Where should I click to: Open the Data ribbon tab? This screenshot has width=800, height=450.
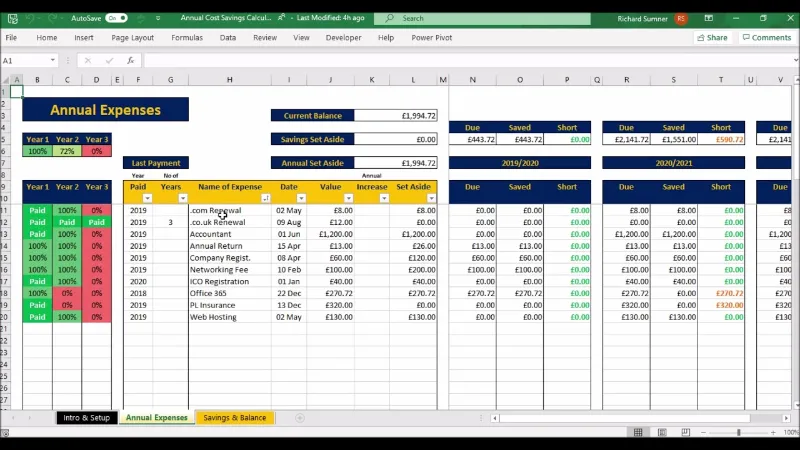pos(228,38)
